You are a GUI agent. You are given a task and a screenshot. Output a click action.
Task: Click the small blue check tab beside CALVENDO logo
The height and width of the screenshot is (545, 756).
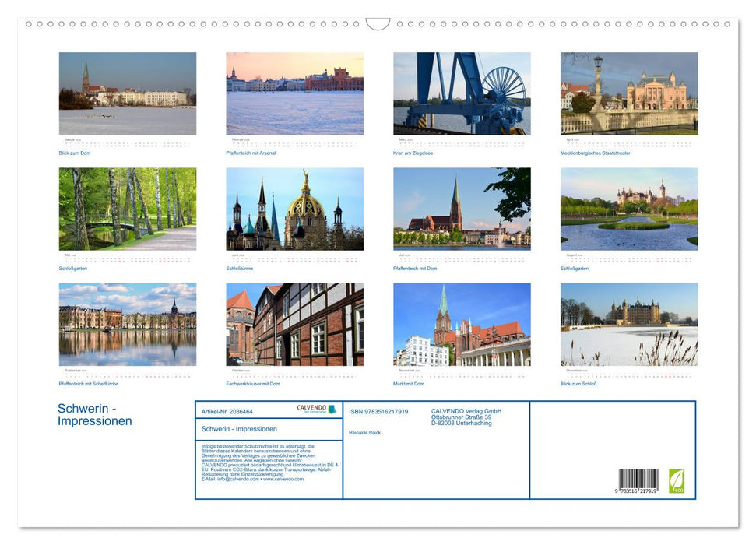[330, 407]
